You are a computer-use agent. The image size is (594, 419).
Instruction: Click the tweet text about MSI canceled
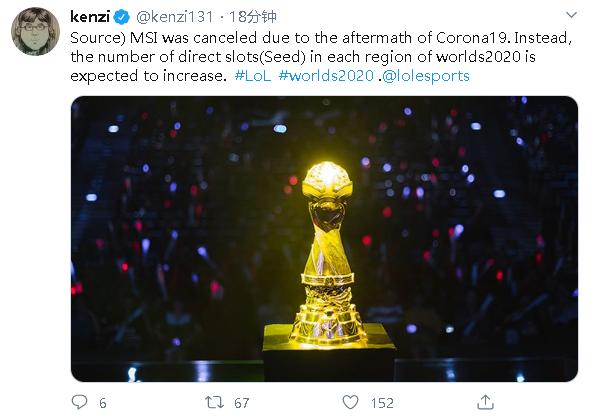click(x=321, y=57)
